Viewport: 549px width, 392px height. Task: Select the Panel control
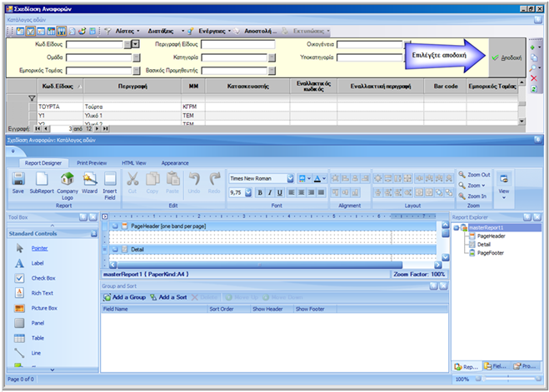pyautogui.click(x=37, y=323)
